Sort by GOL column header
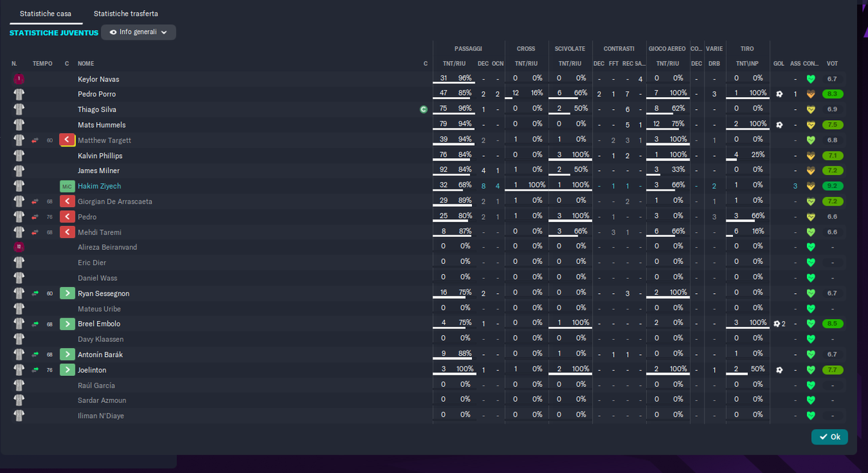Image resolution: width=868 pixels, height=473 pixels. tap(778, 64)
